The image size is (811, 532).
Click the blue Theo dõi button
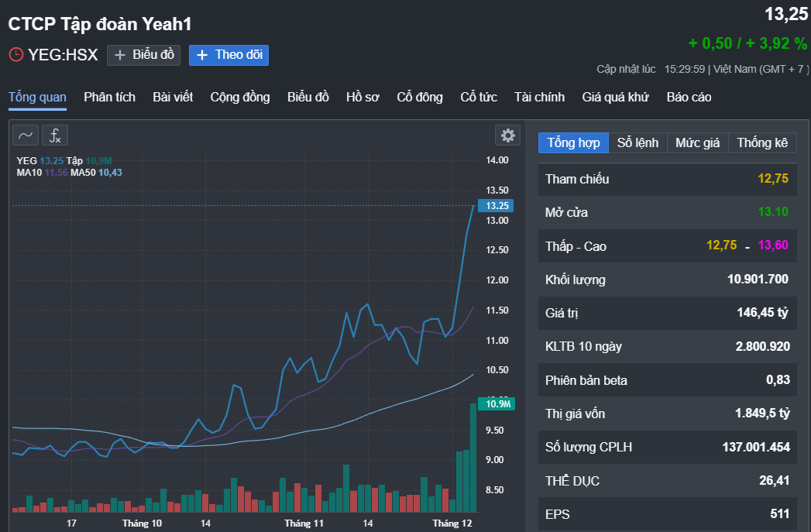229,55
